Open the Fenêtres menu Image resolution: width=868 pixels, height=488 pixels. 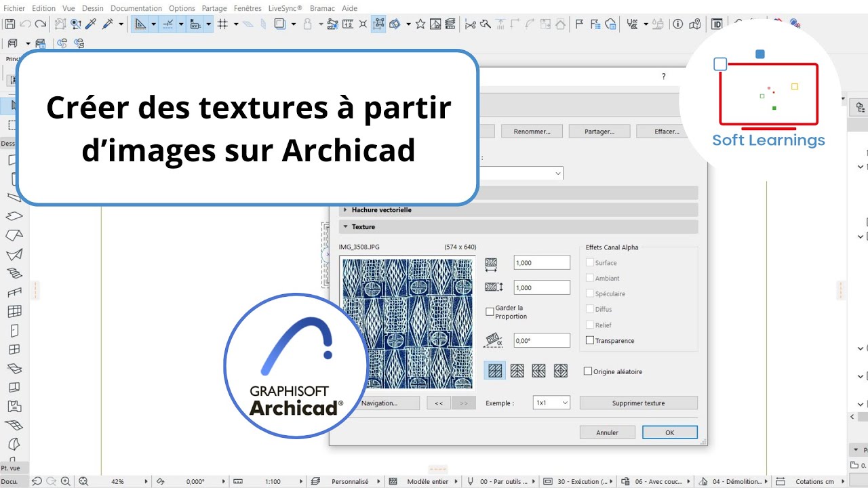(248, 8)
